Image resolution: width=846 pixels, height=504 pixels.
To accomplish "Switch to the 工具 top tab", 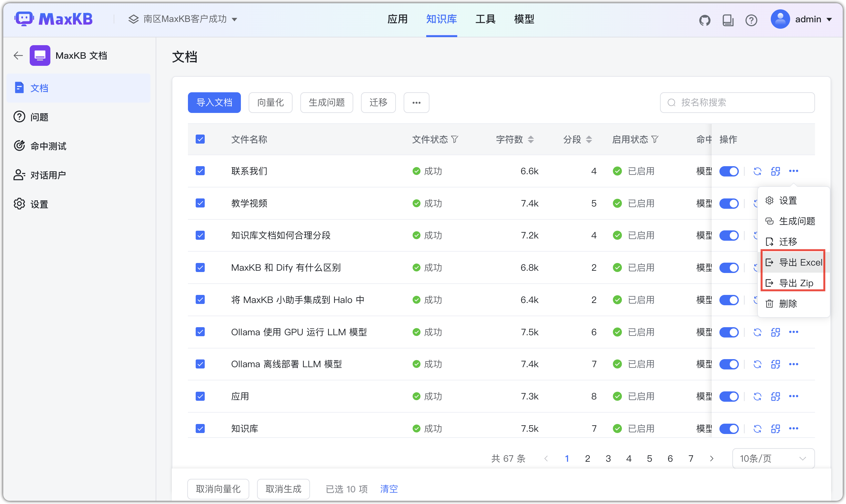I will [x=485, y=19].
